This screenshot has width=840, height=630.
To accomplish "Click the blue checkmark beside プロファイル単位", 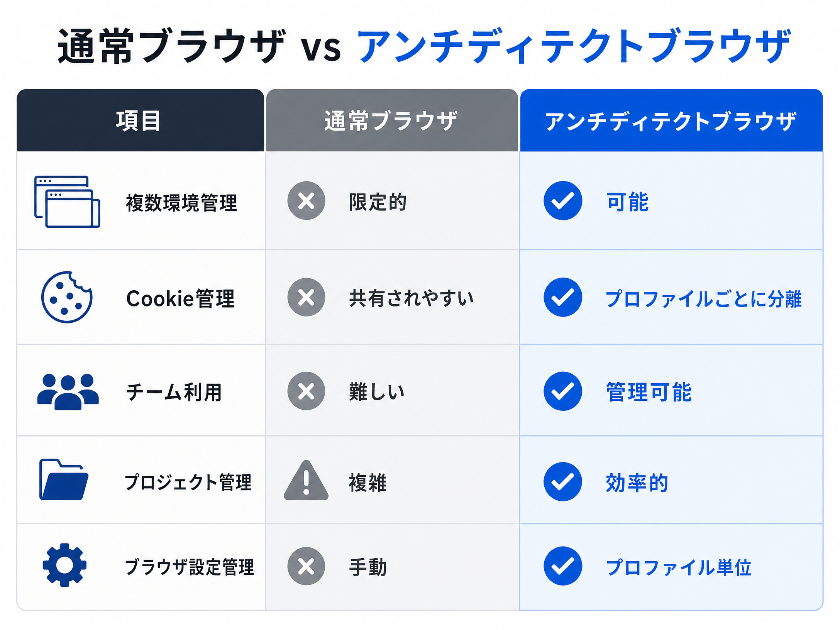I will 563,566.
